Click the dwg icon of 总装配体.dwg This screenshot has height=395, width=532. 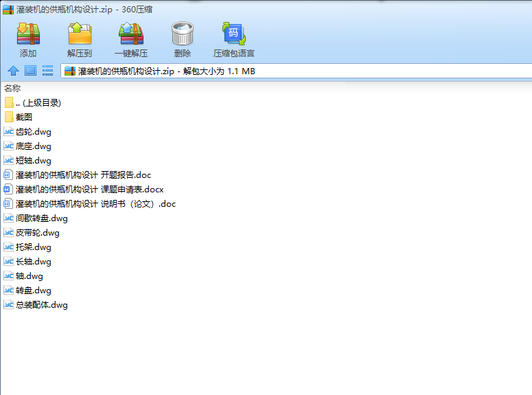pos(8,305)
